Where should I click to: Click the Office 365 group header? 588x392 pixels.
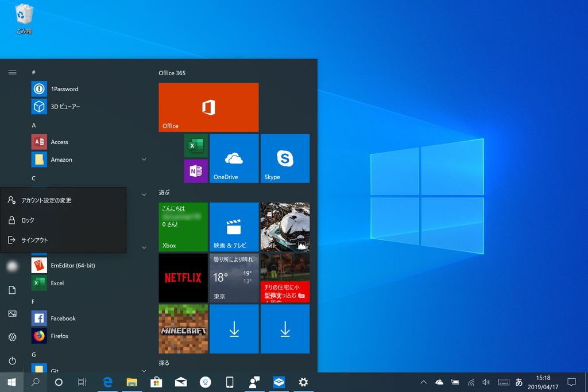coord(172,73)
